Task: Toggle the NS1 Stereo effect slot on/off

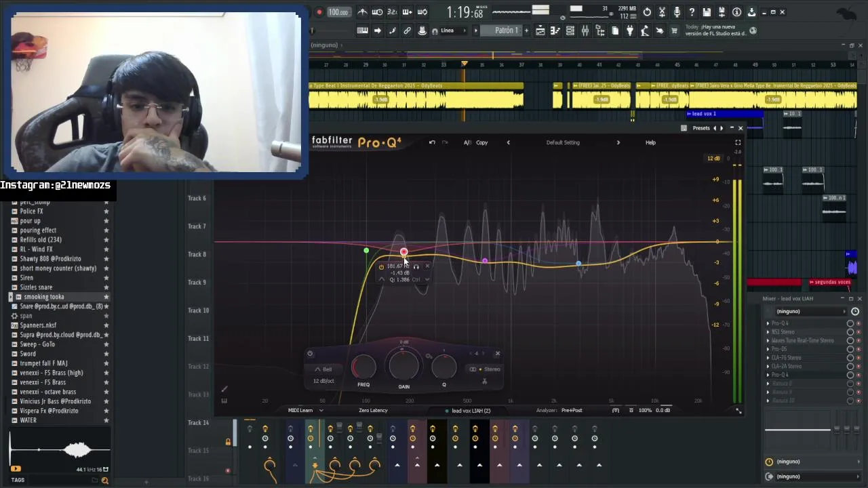Action: point(850,332)
